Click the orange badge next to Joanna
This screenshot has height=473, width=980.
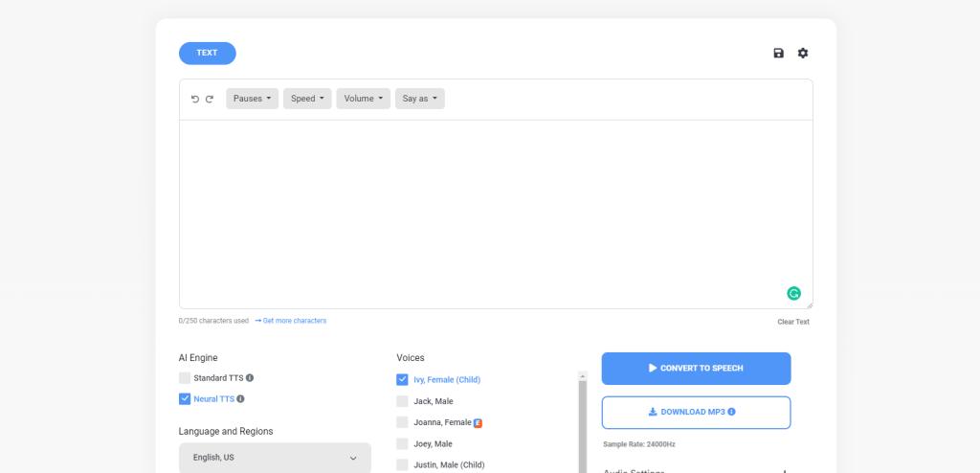[x=478, y=422]
